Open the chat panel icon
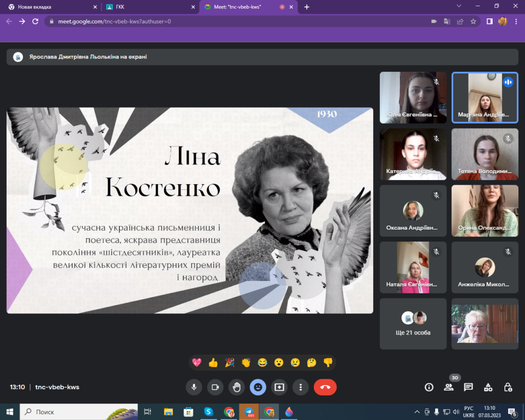Screen dimensions: 525x420 click(x=468, y=387)
